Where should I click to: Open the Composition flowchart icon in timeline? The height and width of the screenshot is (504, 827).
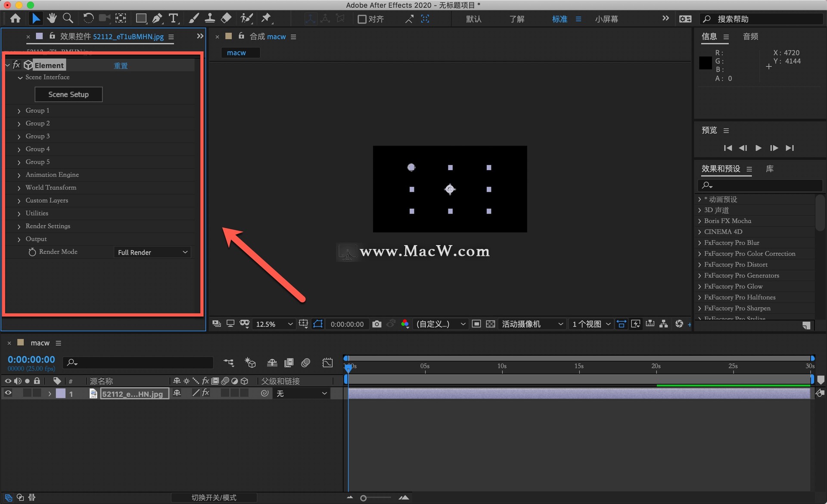[x=229, y=363]
